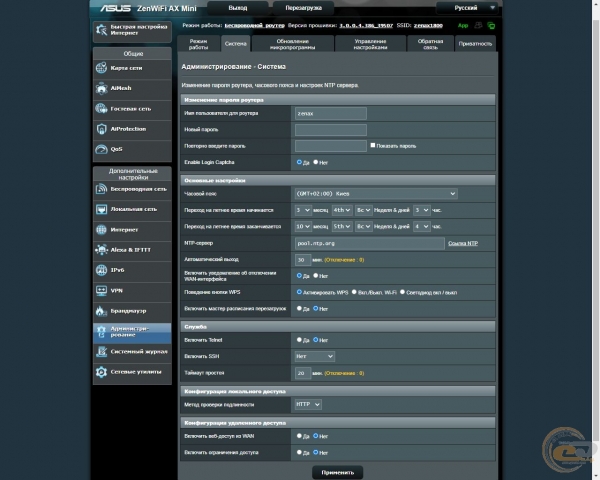
Task: Switch to the Управление настройками tab
Action: (x=370, y=44)
